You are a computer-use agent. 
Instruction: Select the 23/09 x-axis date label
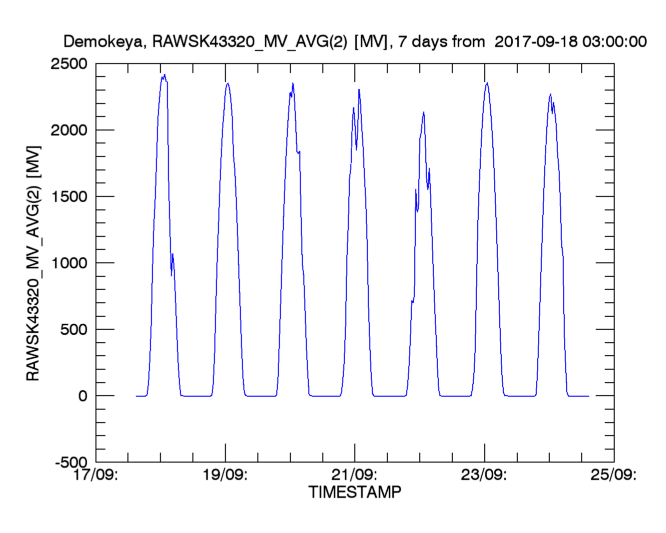pos(483,475)
